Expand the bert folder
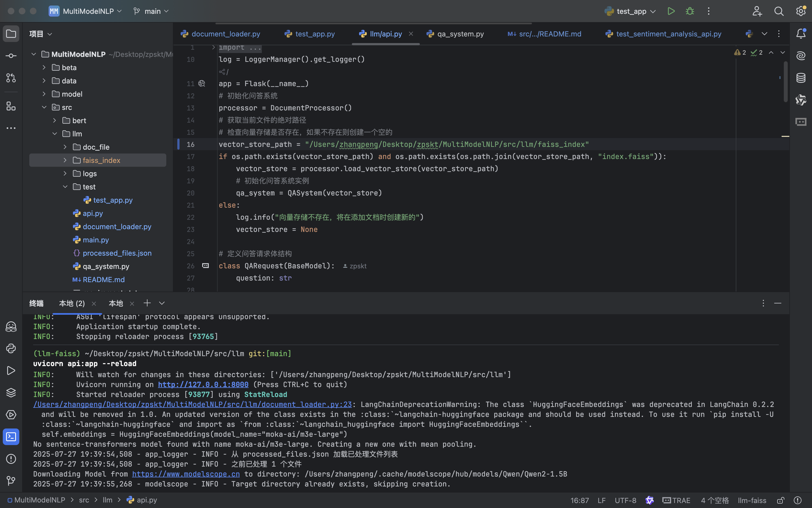The width and height of the screenshot is (812, 508). click(54, 120)
